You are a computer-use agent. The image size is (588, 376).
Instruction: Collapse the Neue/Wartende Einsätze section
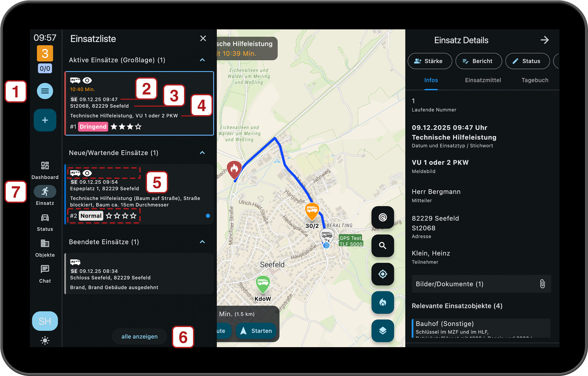click(x=202, y=153)
